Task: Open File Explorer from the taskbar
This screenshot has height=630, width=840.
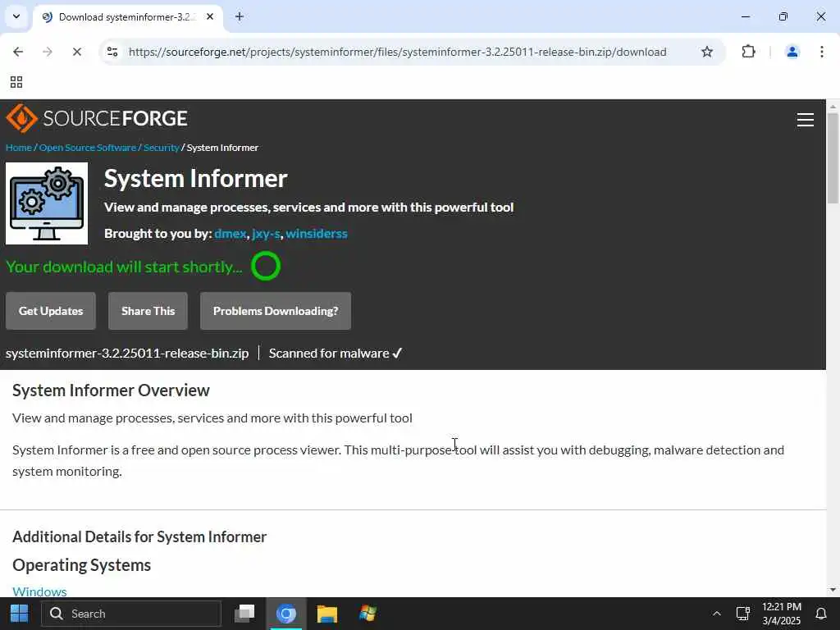Action: tap(326, 614)
